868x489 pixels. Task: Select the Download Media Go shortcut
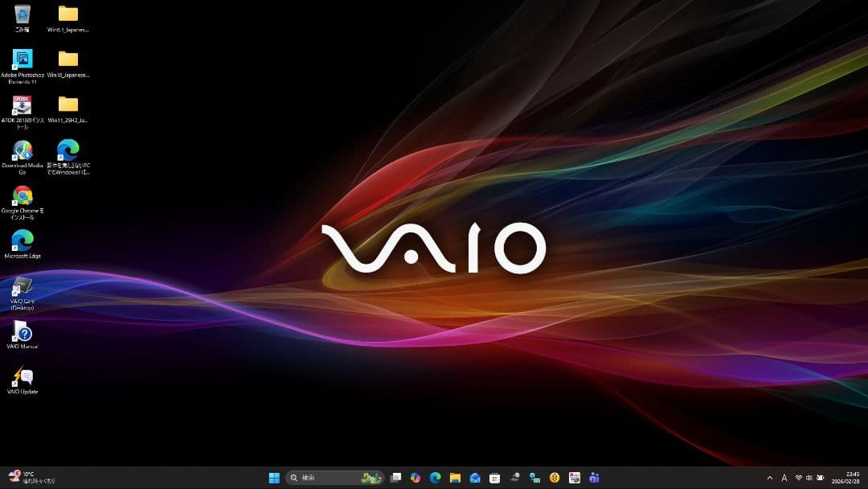(23, 158)
